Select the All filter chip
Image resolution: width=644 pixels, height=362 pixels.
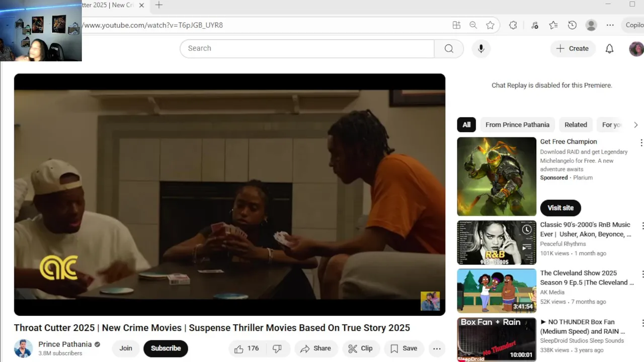[466, 125]
